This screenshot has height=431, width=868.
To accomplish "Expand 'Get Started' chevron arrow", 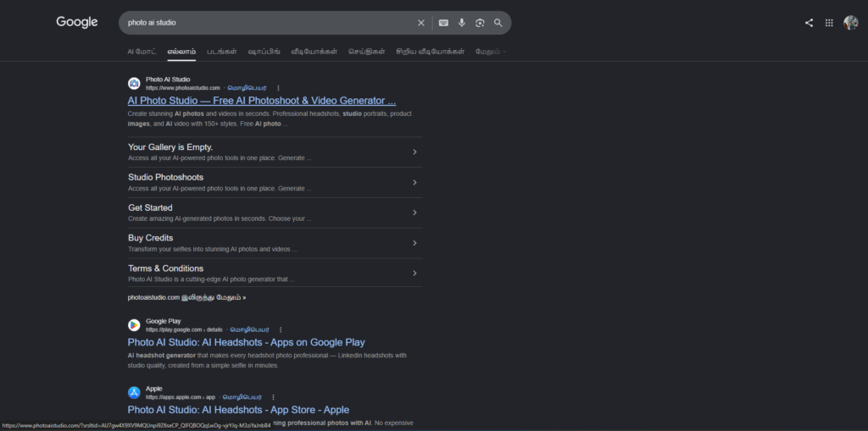I will (415, 213).
